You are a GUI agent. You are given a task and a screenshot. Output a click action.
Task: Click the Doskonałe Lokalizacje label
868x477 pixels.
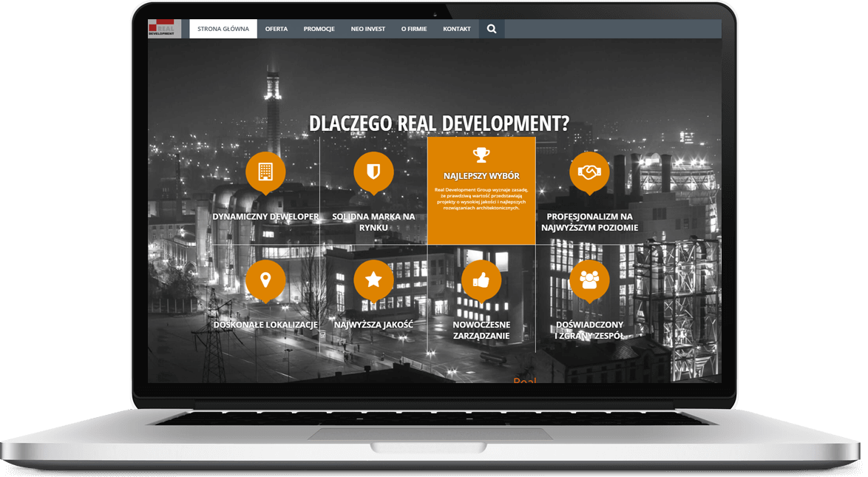coord(265,325)
